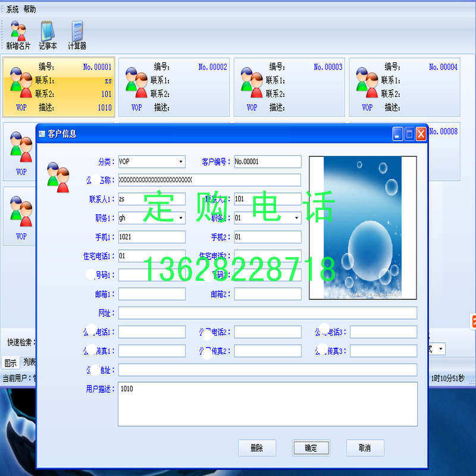Click the No.00008 card number text

[443, 131]
